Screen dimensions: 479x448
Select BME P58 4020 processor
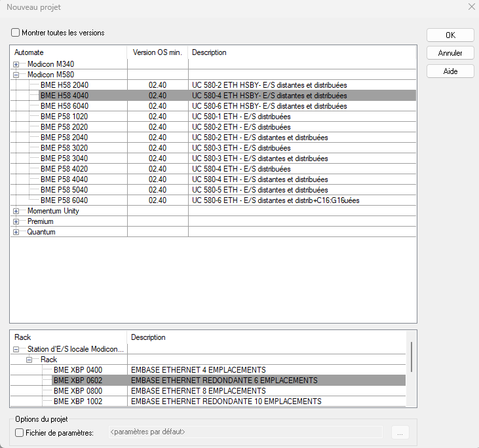pyautogui.click(x=64, y=169)
